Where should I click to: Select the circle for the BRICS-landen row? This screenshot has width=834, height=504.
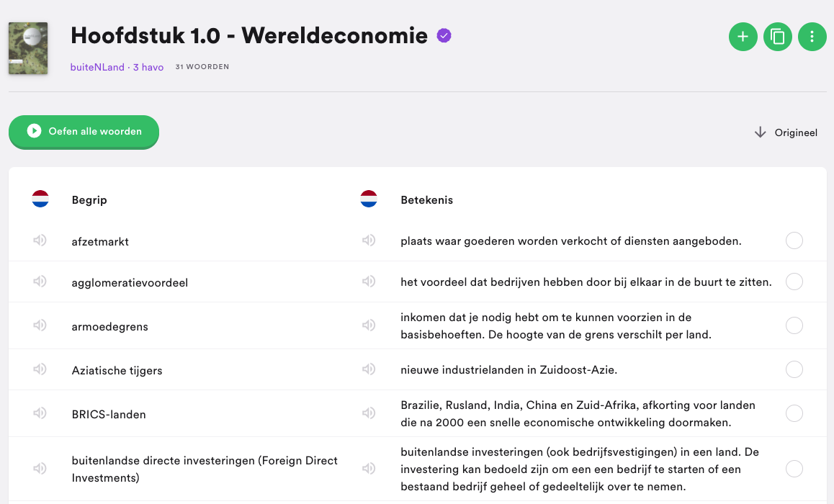coord(794,413)
